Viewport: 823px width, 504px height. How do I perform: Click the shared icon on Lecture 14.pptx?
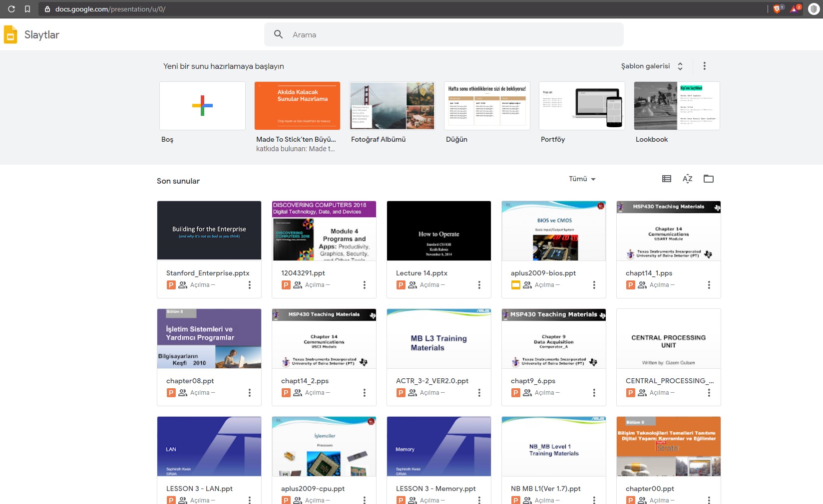(412, 285)
